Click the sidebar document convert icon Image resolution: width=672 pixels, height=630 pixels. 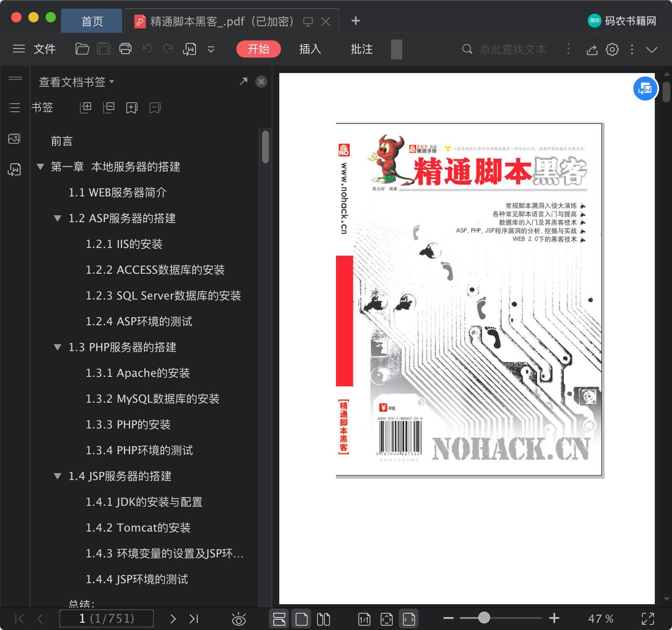click(x=15, y=169)
